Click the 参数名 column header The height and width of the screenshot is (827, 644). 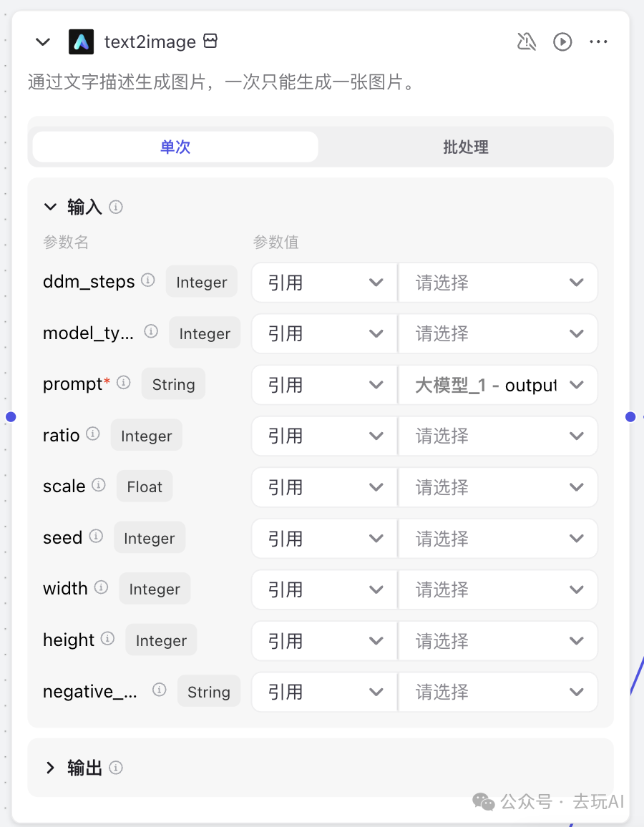coord(65,242)
